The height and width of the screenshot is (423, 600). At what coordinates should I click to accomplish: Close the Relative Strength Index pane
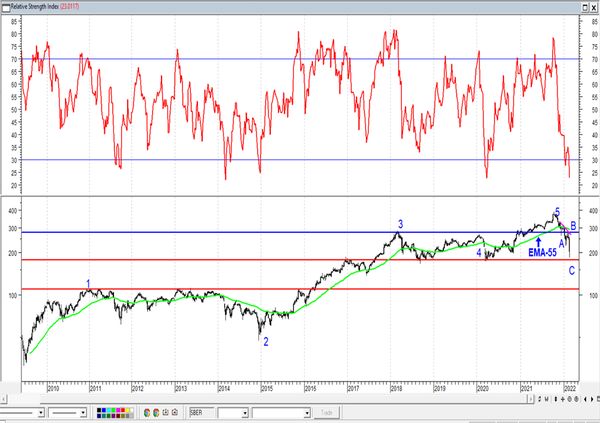(594, 7)
